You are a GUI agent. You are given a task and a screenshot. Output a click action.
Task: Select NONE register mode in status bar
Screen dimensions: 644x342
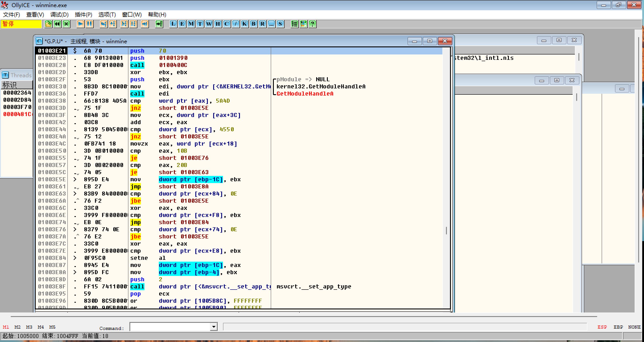tap(634, 327)
